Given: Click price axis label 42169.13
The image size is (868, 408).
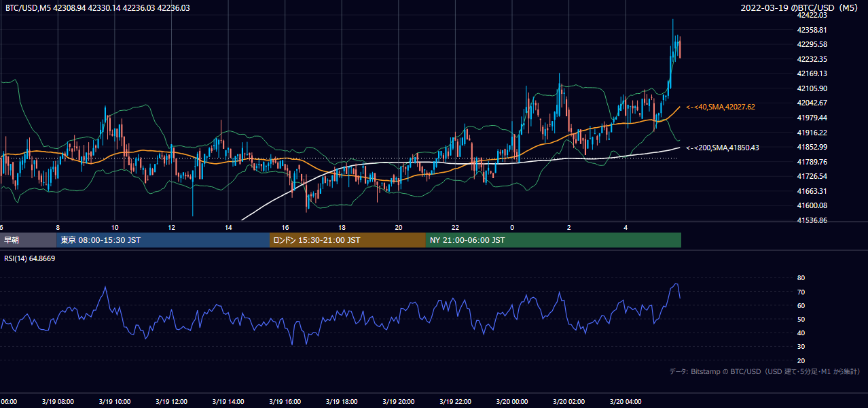Looking at the screenshot, I should [x=812, y=73].
